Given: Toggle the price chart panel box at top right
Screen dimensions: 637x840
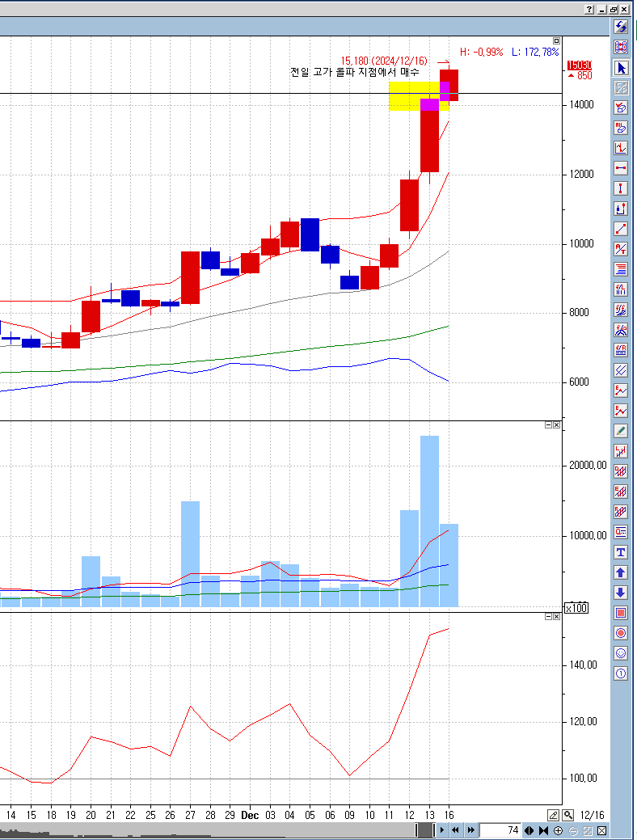Looking at the screenshot, I should 556,40.
